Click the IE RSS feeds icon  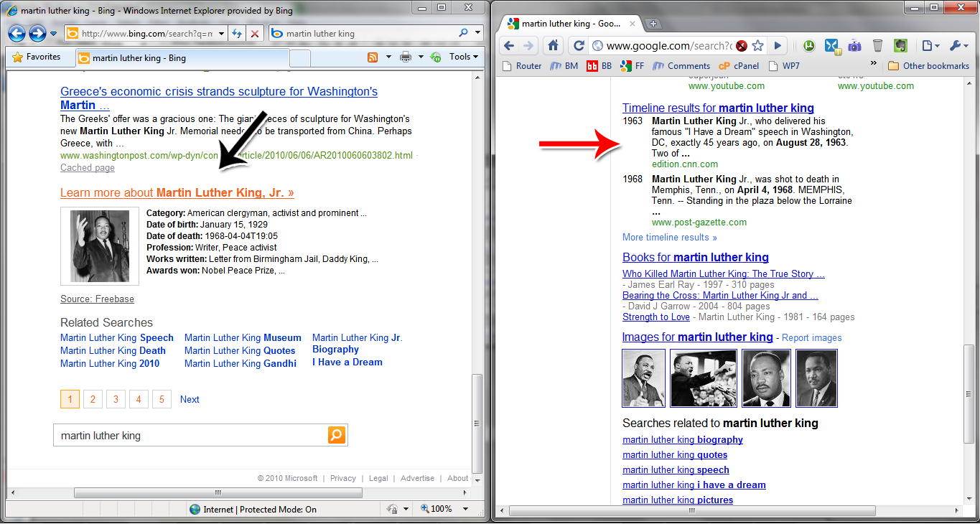tap(373, 57)
